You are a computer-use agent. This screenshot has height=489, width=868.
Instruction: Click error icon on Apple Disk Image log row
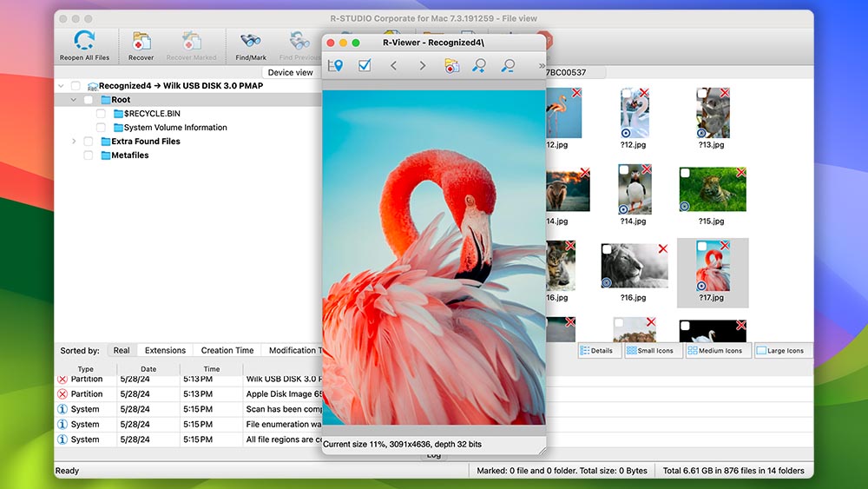62,393
